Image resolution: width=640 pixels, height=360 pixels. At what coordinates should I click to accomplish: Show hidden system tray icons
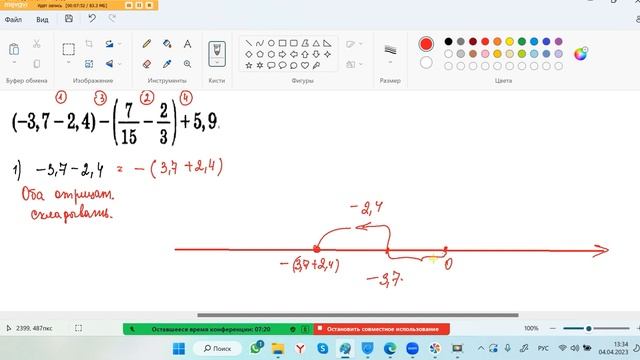[x=481, y=349]
